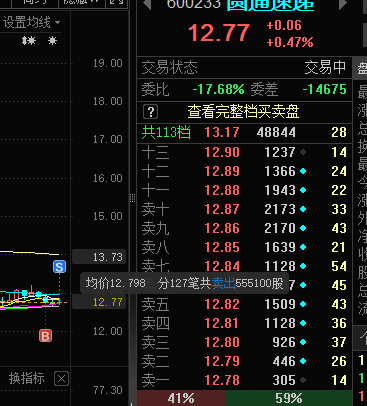
Task: Open the 设置均线 dropdown
Action: (x=31, y=23)
